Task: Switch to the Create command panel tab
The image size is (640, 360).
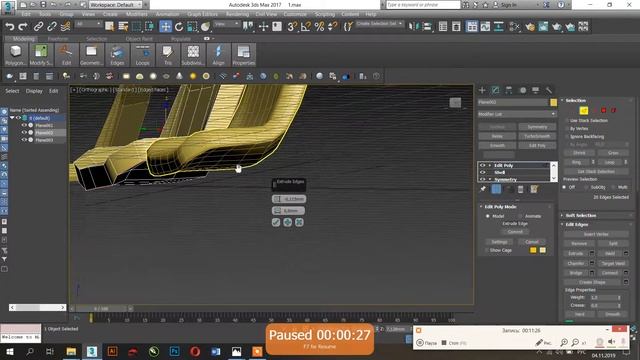Action: [x=482, y=90]
